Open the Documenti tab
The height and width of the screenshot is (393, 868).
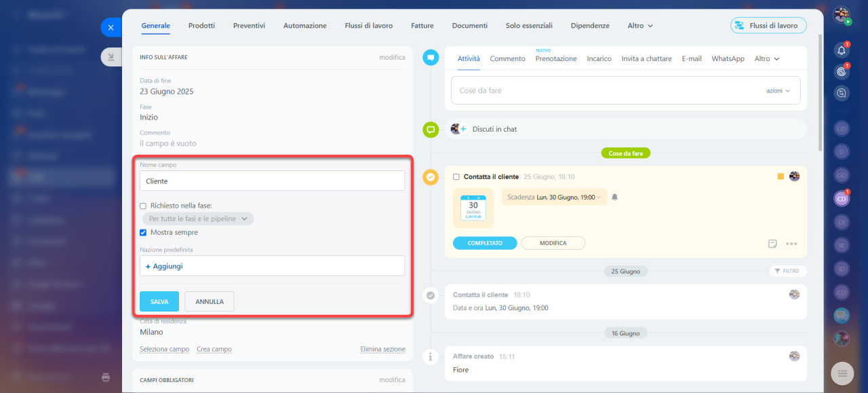[x=470, y=26]
